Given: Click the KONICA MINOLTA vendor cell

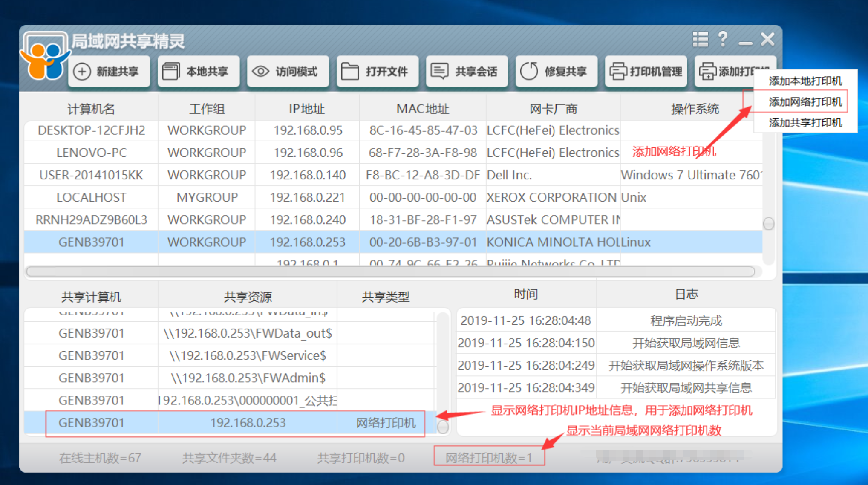Looking at the screenshot, I should (x=553, y=242).
